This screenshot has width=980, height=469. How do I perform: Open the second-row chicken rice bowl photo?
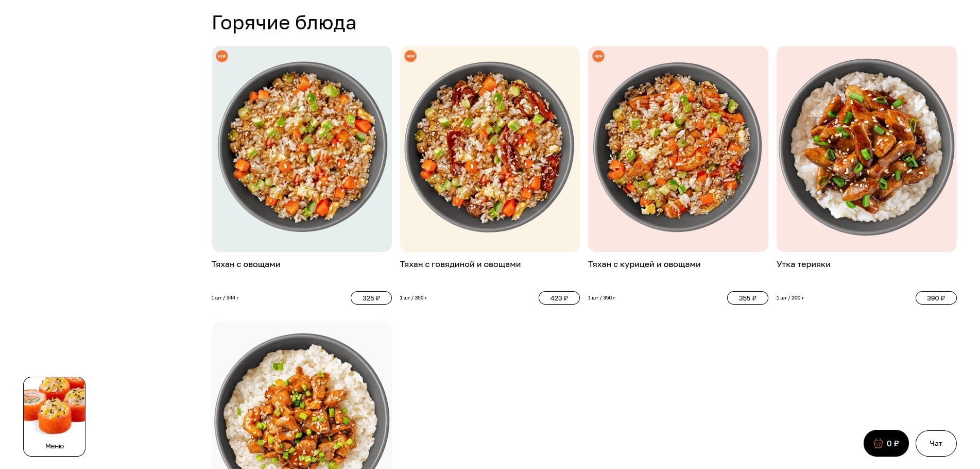(x=302, y=395)
